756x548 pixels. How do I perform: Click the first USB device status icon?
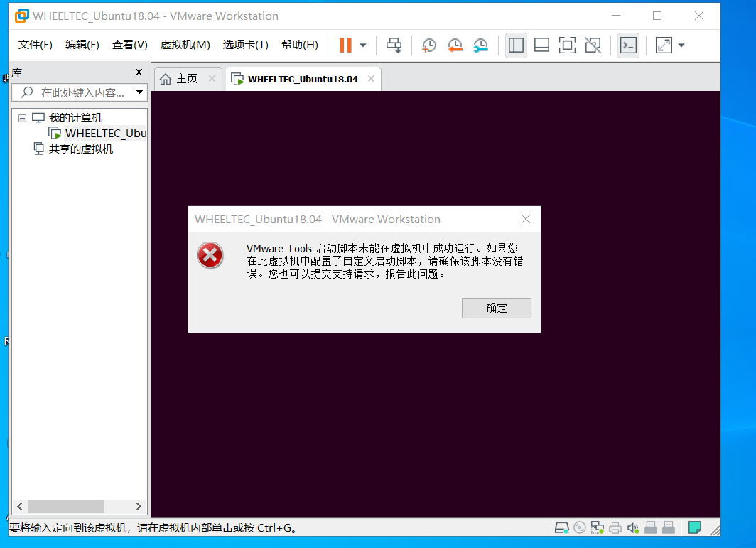tap(651, 527)
